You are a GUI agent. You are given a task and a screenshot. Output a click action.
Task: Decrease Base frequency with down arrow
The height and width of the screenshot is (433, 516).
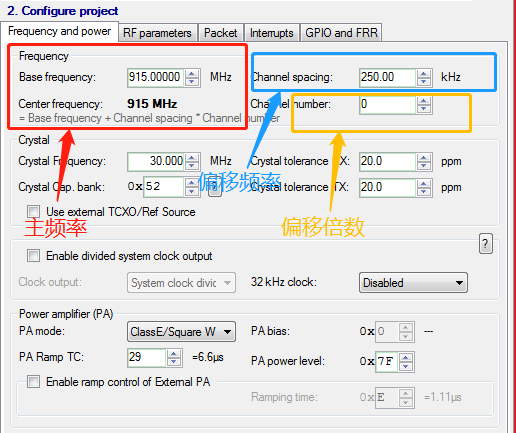click(x=192, y=82)
